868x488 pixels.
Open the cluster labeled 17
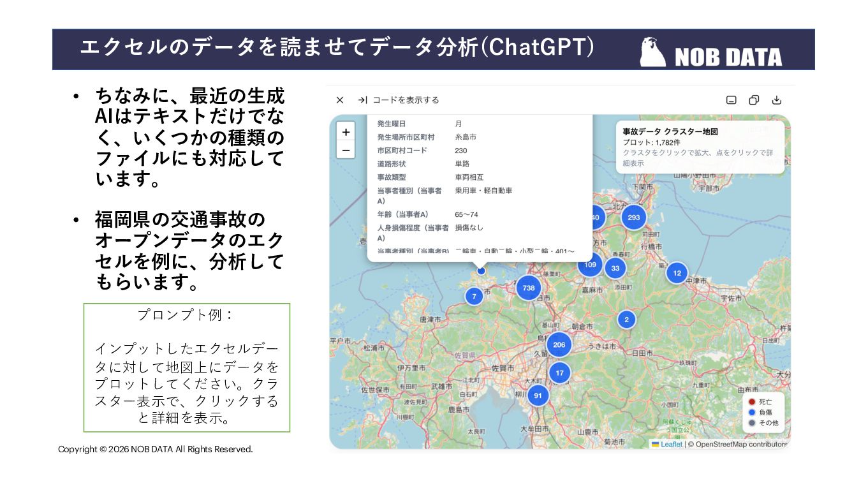tap(559, 373)
